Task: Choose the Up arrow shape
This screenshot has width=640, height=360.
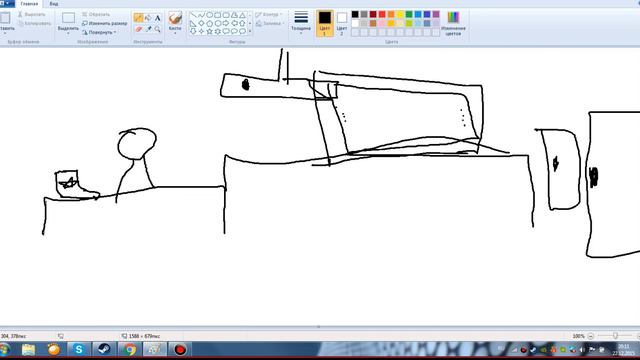Action: [x=242, y=23]
